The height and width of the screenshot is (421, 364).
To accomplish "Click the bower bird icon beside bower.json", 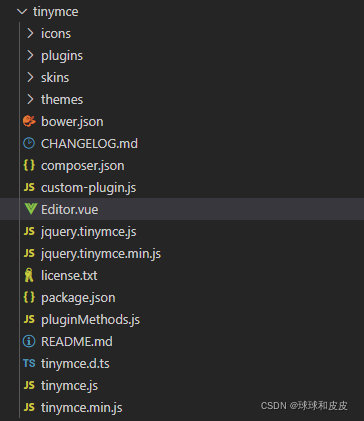I will [29, 121].
